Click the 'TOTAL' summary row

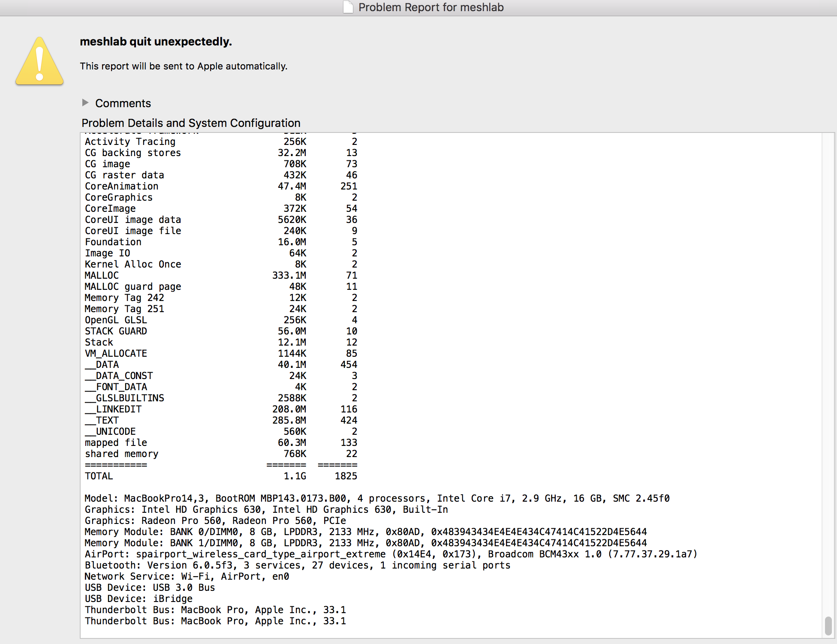[x=221, y=476]
